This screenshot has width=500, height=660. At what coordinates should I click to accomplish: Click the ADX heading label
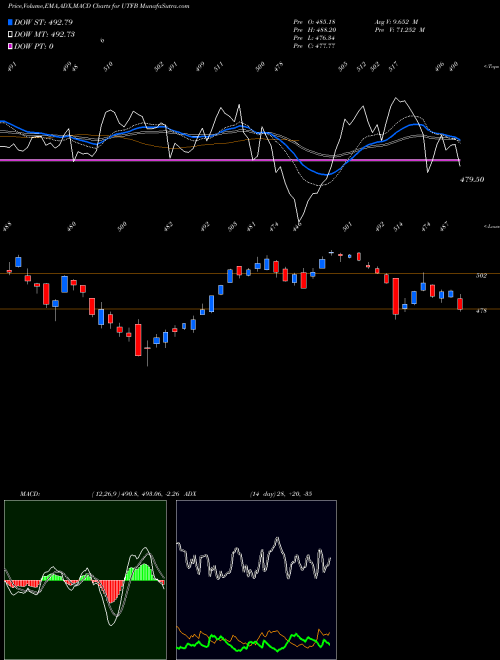[x=190, y=494]
